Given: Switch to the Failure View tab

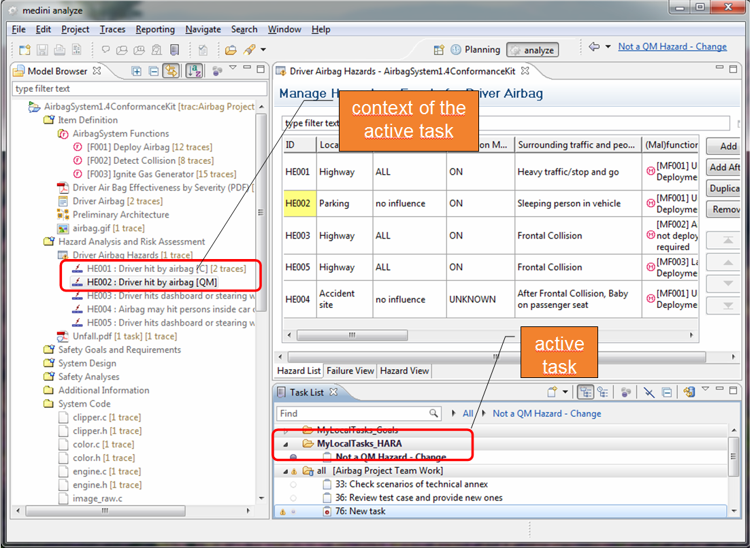Looking at the screenshot, I should [350, 371].
